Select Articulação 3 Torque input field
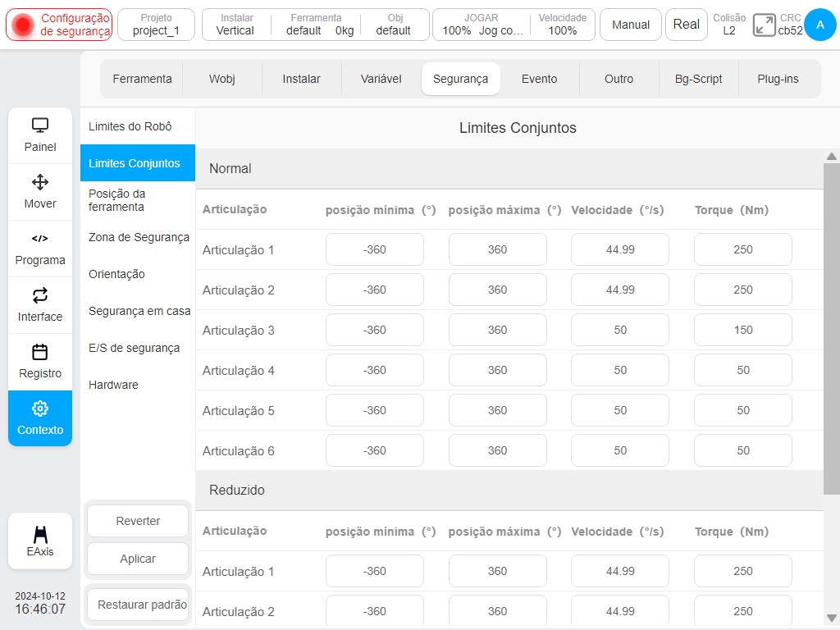This screenshot has width=840, height=630. pos(742,330)
